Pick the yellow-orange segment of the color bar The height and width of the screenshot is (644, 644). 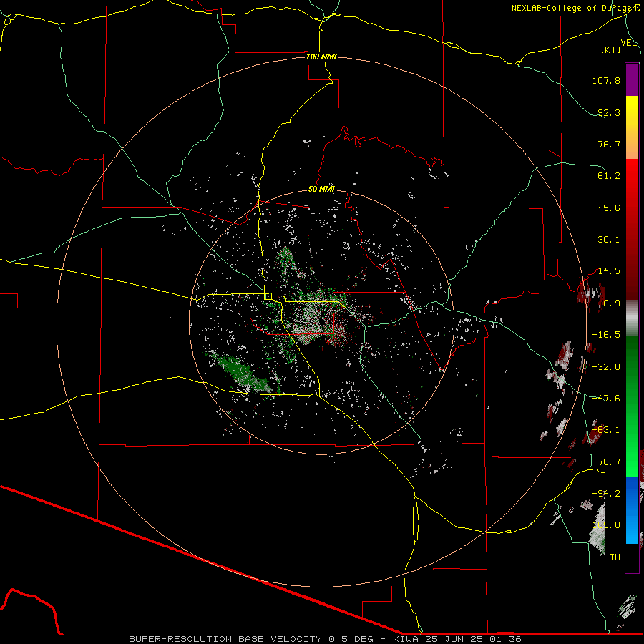[632, 127]
